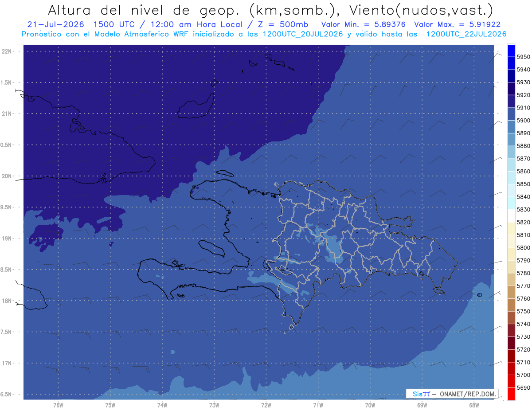Click the tan swatch between 5770 and 5760
The image size is (532, 411).
pyautogui.click(x=511, y=292)
